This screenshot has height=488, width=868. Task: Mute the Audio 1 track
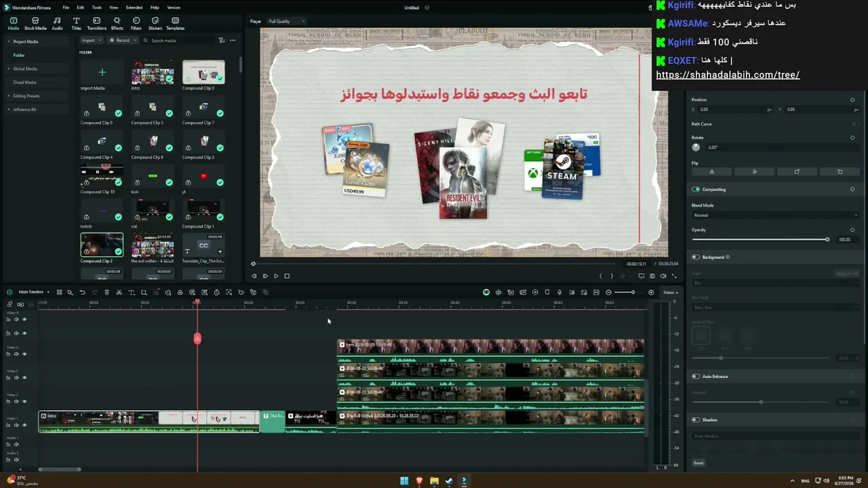point(16,444)
